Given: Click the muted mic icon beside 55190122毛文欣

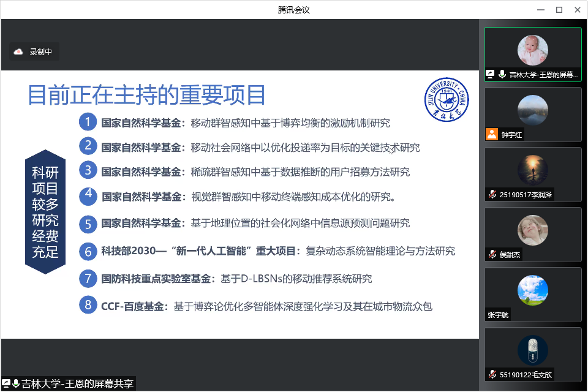Looking at the screenshot, I should point(491,374).
